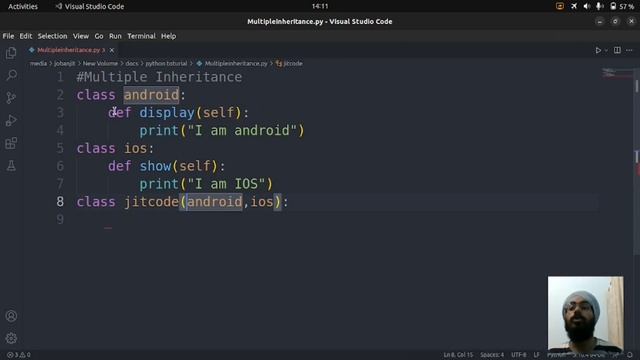
Task: Click line number 5 in the gutter
Action: 60,148
